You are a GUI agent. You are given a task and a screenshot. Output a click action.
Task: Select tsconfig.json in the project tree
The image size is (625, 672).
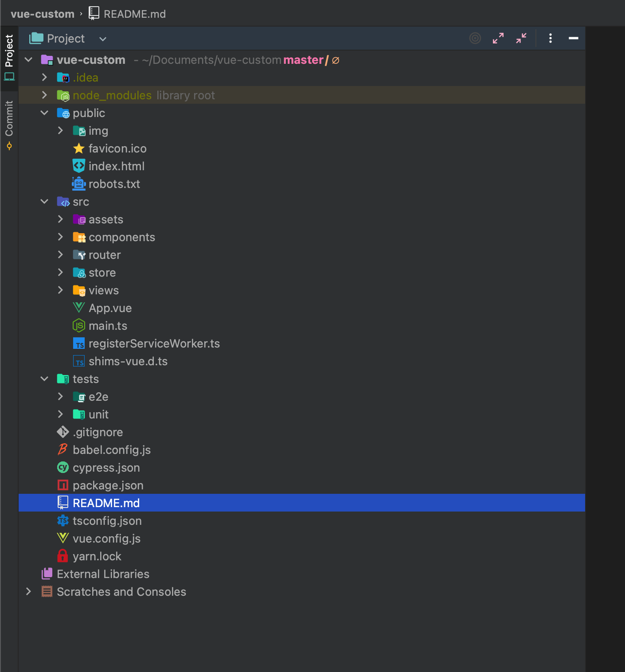(x=107, y=520)
